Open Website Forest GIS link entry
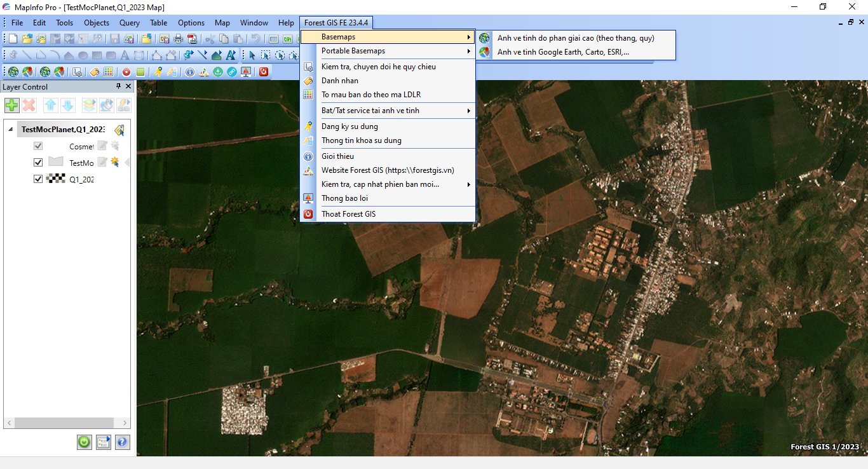The image size is (868, 469). 388,170
